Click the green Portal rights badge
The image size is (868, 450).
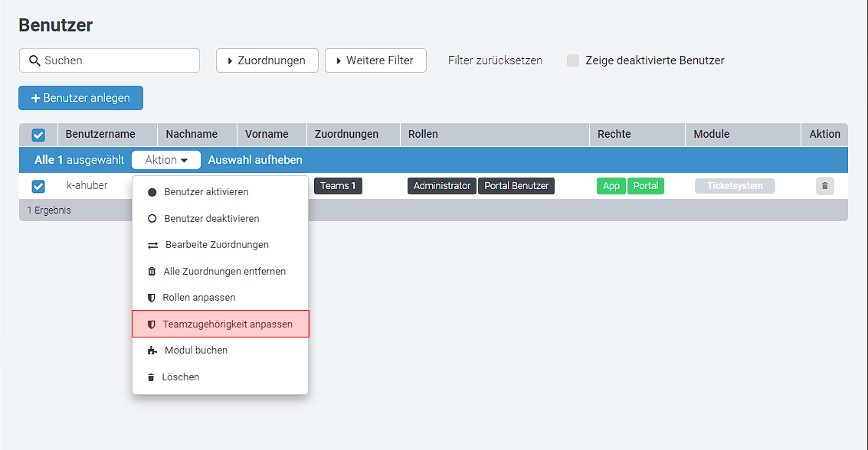click(x=646, y=186)
